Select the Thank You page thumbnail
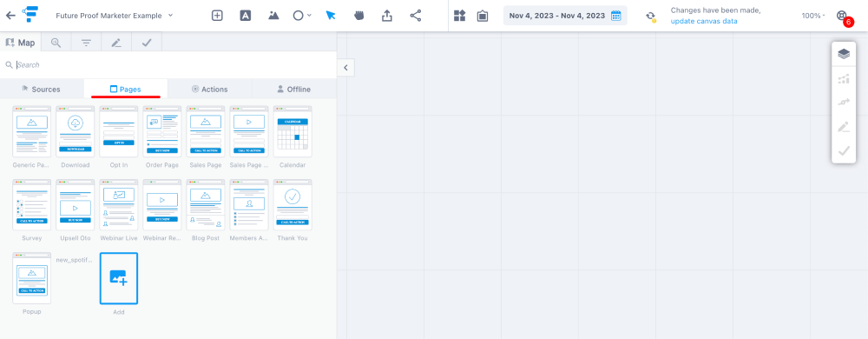The height and width of the screenshot is (339, 868). point(293,205)
